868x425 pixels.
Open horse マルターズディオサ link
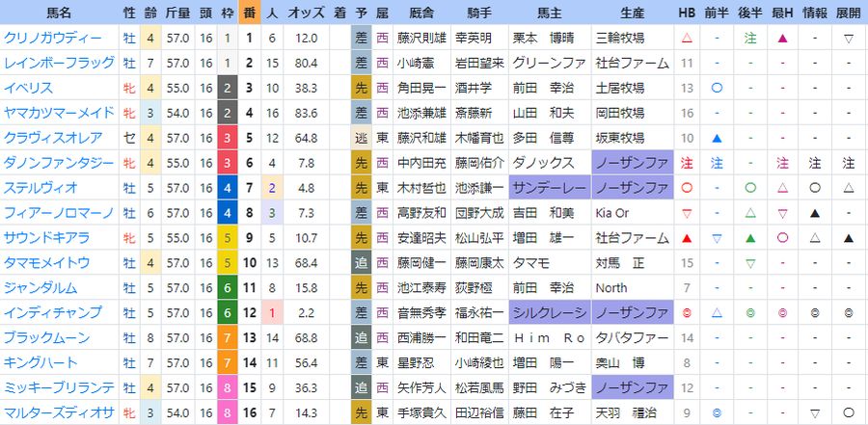pyautogui.click(x=59, y=412)
